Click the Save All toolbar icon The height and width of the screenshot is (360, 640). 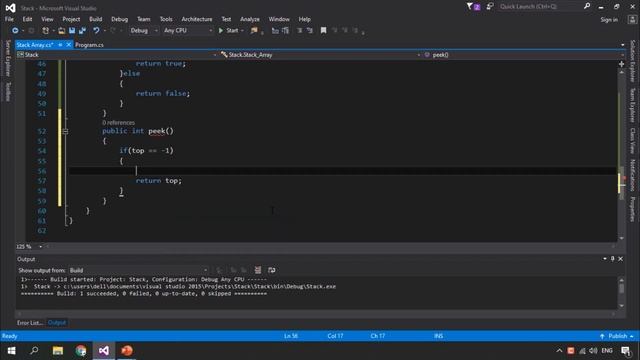[x=82, y=31]
